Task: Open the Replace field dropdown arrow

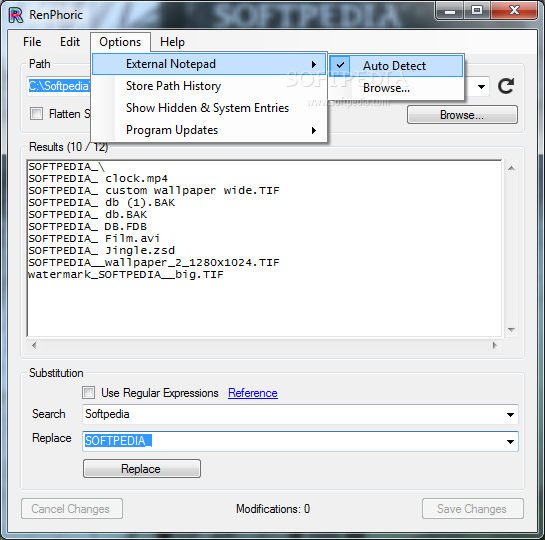Action: (x=510, y=442)
